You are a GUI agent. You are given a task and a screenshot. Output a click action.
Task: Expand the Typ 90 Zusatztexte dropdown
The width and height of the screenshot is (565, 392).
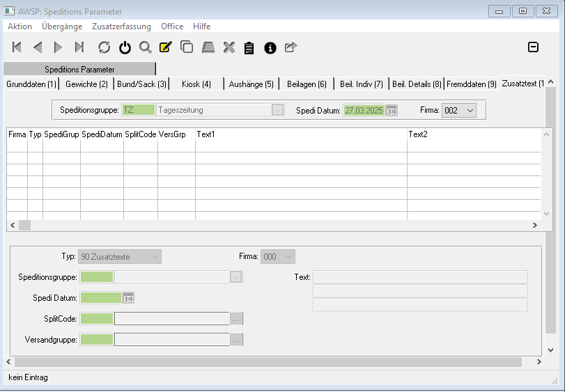155,256
